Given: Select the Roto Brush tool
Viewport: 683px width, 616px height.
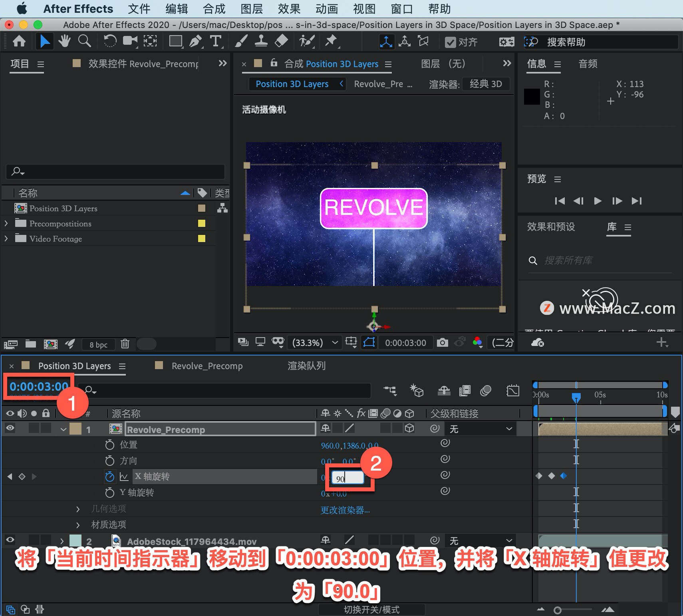Looking at the screenshot, I should pyautogui.click(x=307, y=41).
